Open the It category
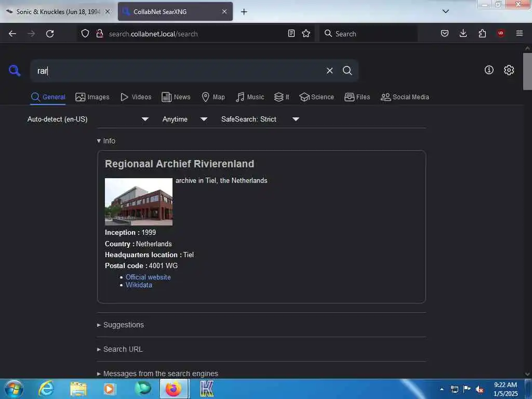Screen dimensions: 532x399 click(282, 97)
